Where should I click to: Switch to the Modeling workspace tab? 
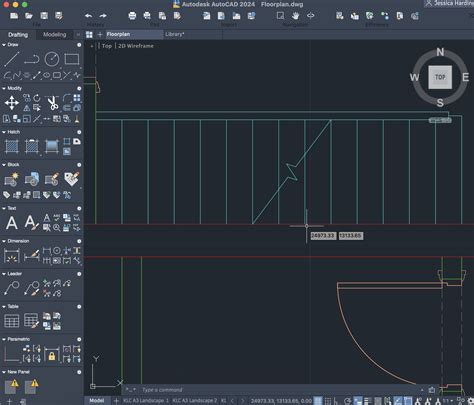tap(55, 35)
